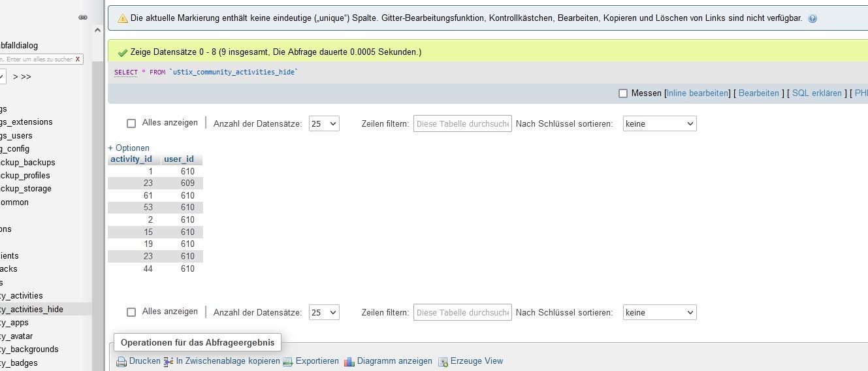The width and height of the screenshot is (868, 371).
Task: Click the copy to clipboard icon
Action: click(169, 362)
